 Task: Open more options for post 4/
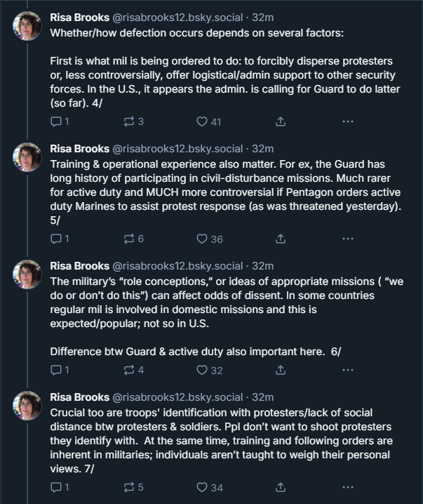coord(348,121)
